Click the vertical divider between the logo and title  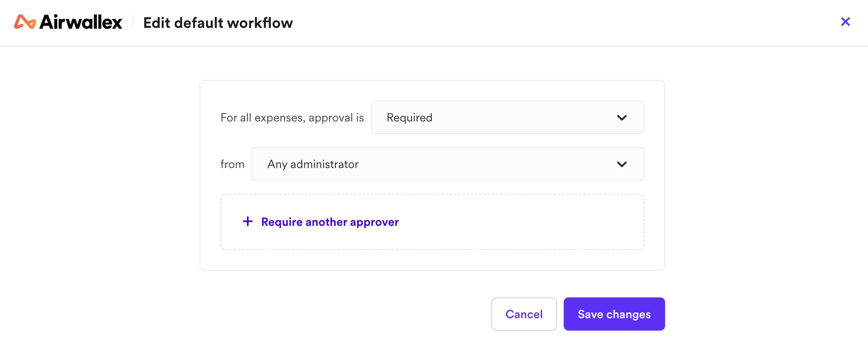point(133,22)
